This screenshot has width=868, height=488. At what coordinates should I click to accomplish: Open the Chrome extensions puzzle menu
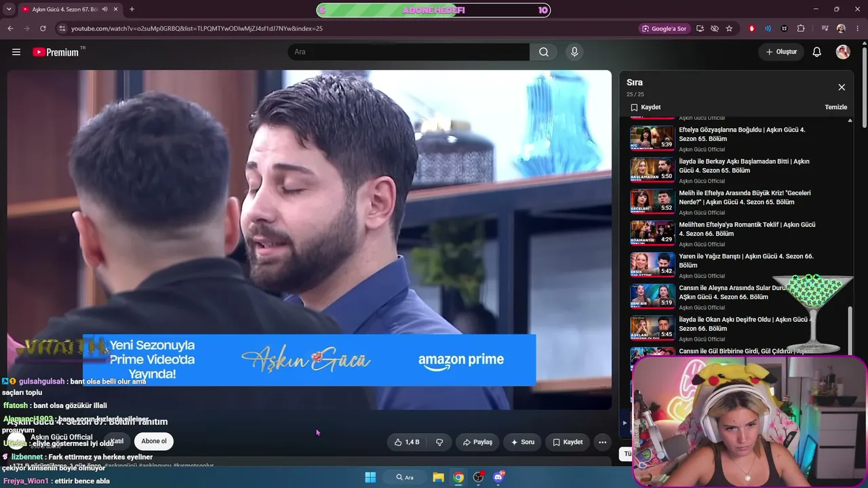(801, 28)
